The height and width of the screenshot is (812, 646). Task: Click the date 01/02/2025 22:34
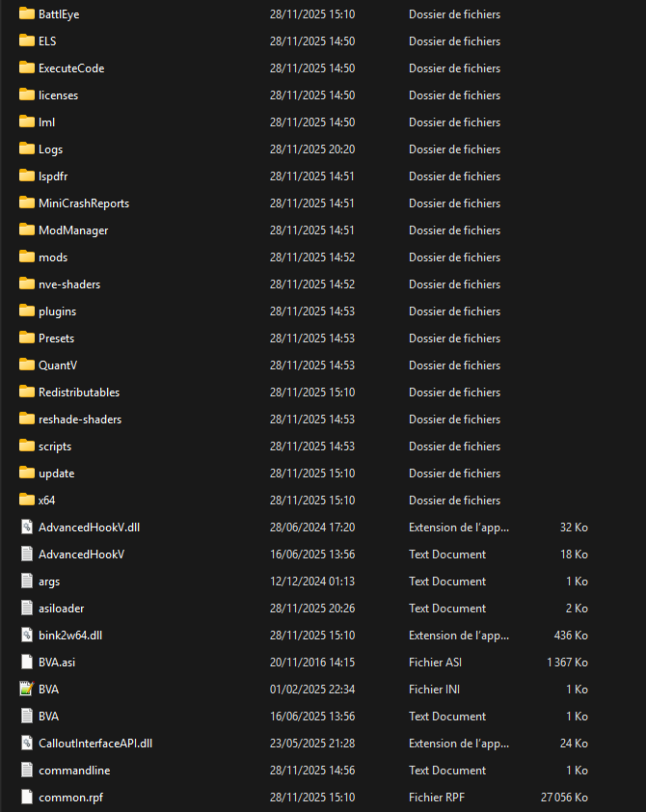312,690
